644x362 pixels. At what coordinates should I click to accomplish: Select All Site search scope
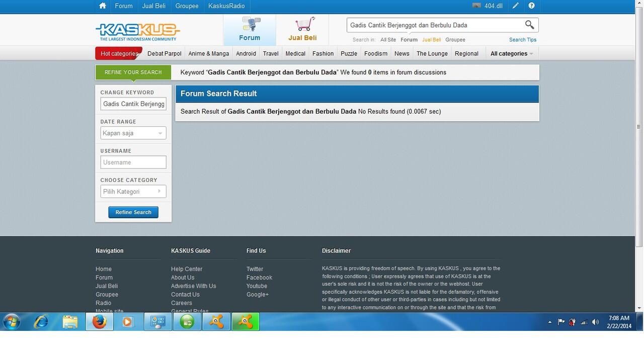(388, 40)
